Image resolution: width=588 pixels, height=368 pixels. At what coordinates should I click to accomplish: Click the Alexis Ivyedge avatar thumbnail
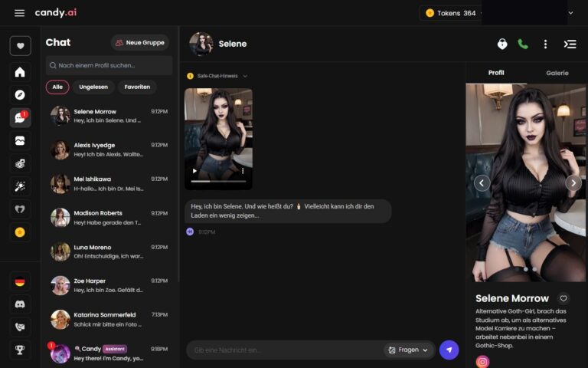point(60,149)
